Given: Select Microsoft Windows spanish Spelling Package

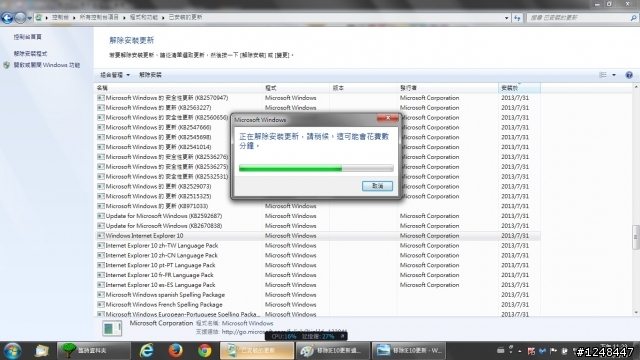Looking at the screenshot, I should click(x=318, y=295).
